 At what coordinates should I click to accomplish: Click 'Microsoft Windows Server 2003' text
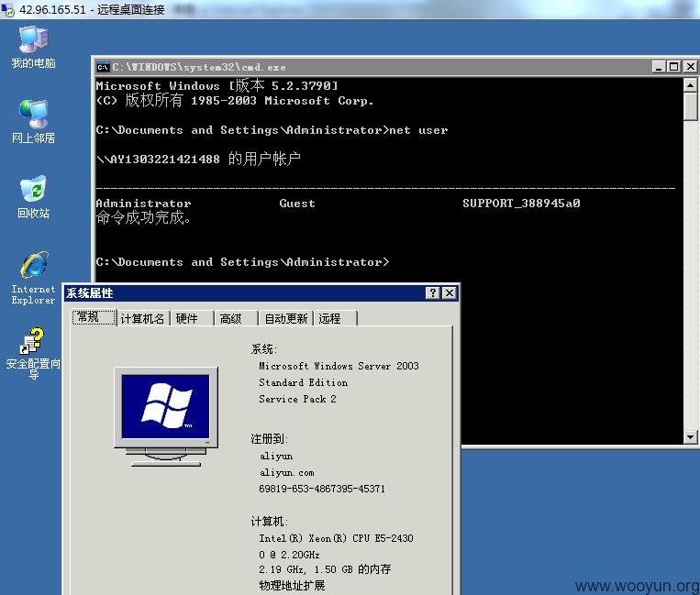pyautogui.click(x=339, y=366)
